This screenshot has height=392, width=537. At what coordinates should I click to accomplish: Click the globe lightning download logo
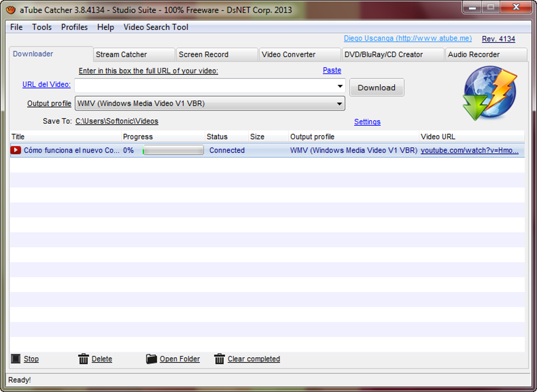490,93
